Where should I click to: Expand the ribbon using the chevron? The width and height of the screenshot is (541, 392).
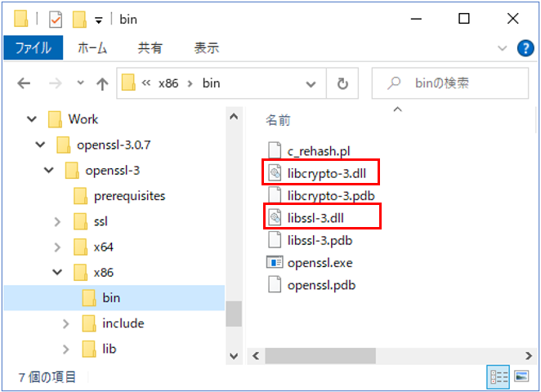coord(504,48)
